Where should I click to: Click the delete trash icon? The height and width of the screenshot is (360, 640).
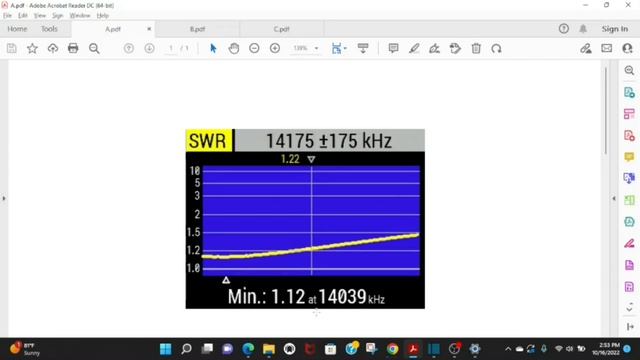tap(476, 48)
